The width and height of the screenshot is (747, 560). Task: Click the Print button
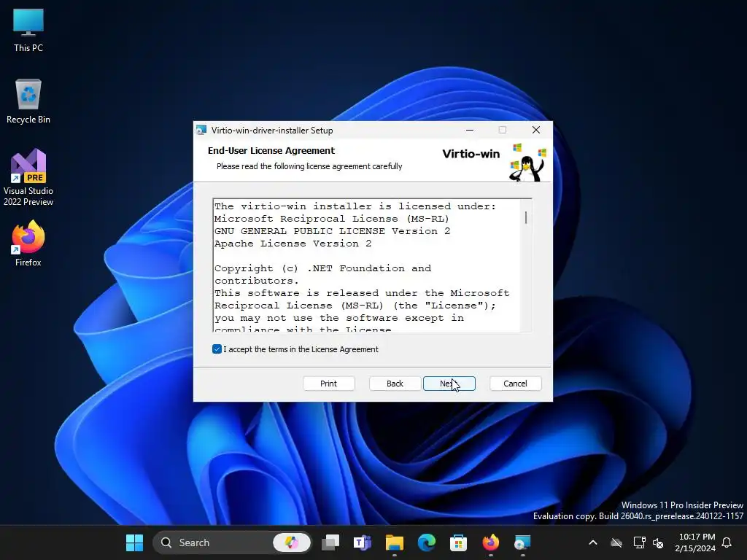(329, 384)
